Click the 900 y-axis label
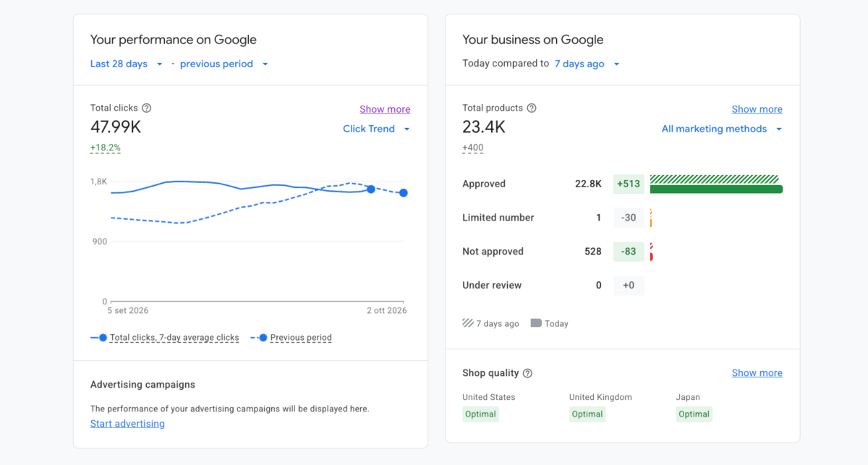 (x=99, y=242)
